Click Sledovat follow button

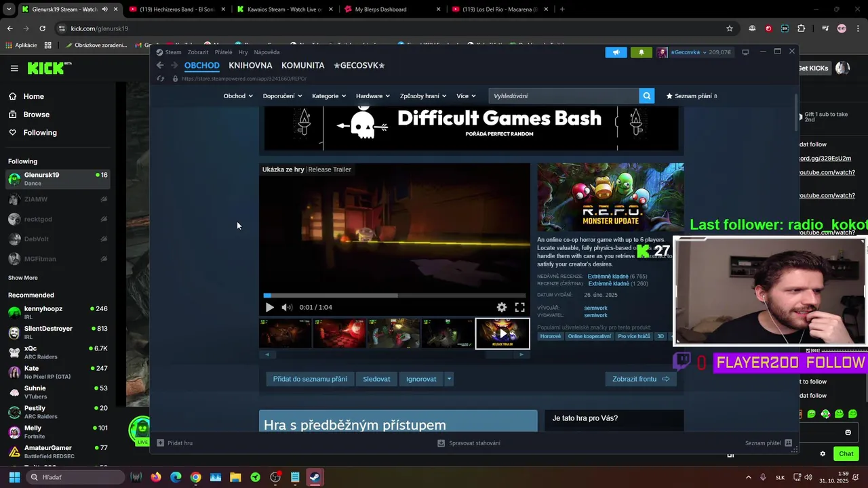376,379
